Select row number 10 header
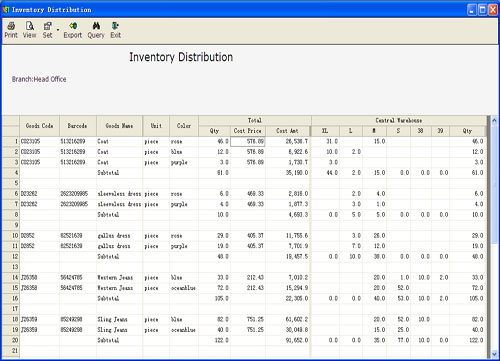Screen dimensions: 500x361 [11, 236]
